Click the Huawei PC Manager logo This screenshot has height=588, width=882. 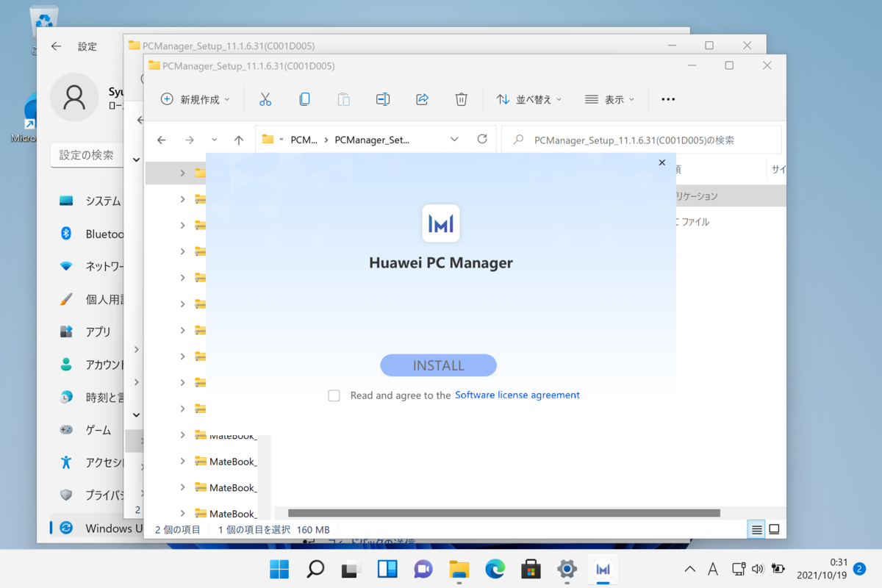point(440,223)
